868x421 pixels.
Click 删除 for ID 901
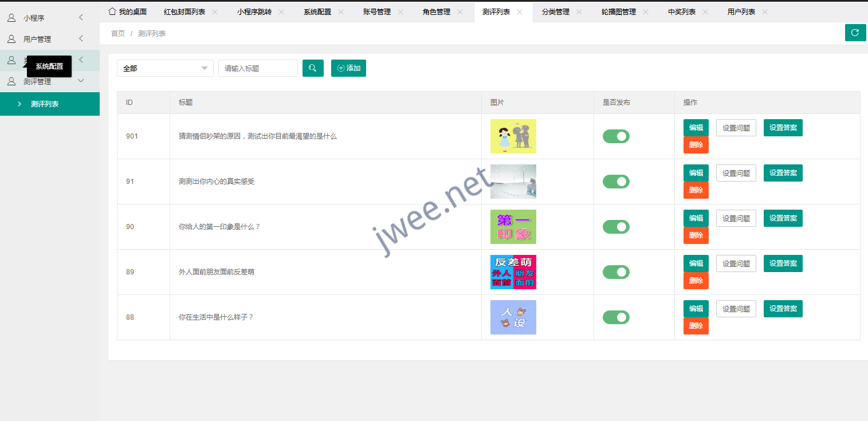tap(696, 145)
